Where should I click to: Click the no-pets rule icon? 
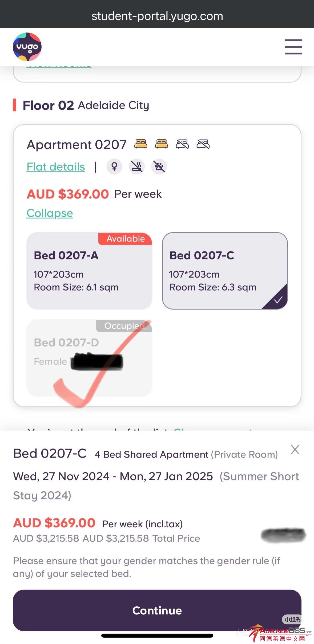coord(159,167)
